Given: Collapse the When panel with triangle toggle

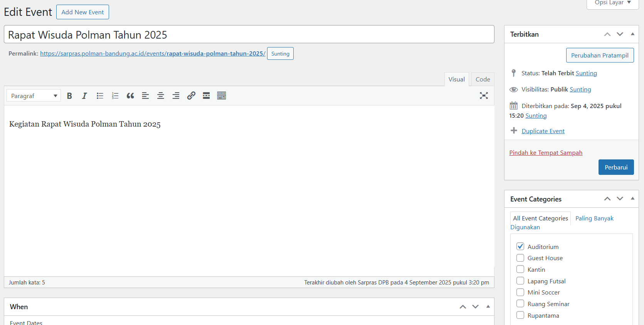Looking at the screenshot, I should click(488, 306).
